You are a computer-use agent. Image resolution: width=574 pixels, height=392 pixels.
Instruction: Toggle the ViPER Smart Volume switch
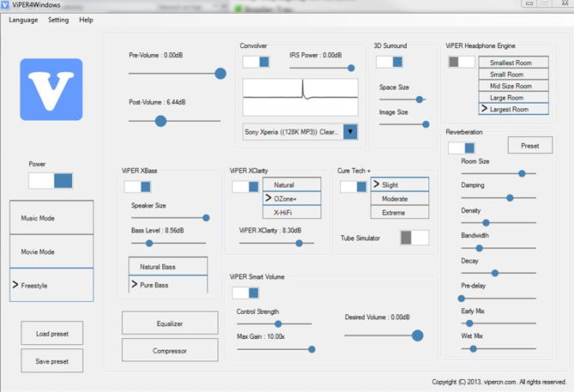tap(245, 293)
